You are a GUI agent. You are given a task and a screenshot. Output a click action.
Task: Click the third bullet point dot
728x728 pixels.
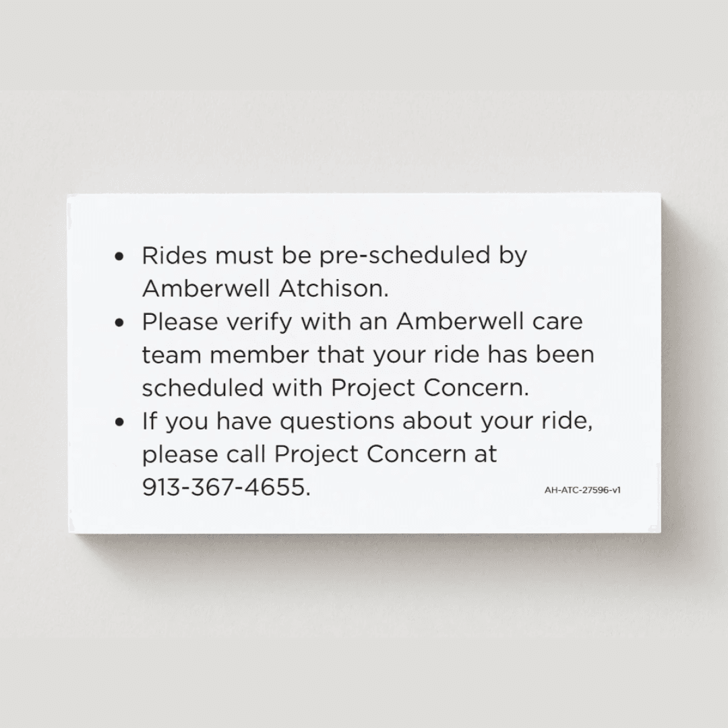click(x=120, y=422)
